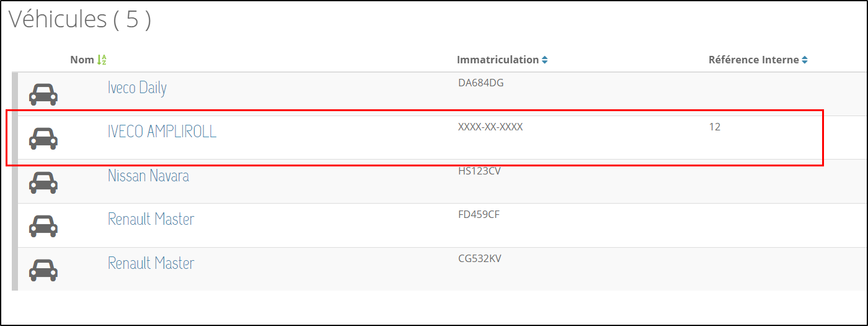This screenshot has width=868, height=326.
Task: Select the HS123CV registration cell
Action: (x=479, y=171)
